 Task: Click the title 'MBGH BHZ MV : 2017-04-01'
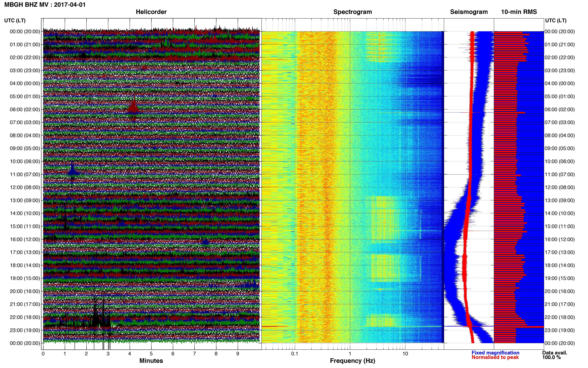[x=45, y=5]
